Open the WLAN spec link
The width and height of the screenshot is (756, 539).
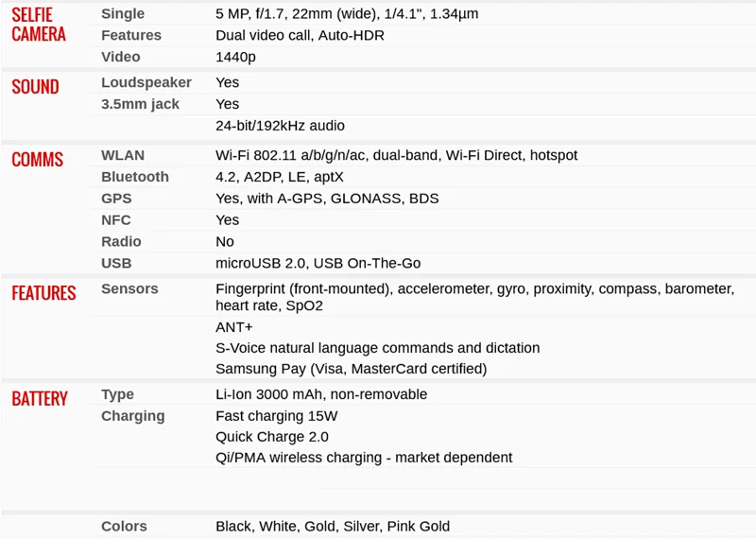click(123, 155)
